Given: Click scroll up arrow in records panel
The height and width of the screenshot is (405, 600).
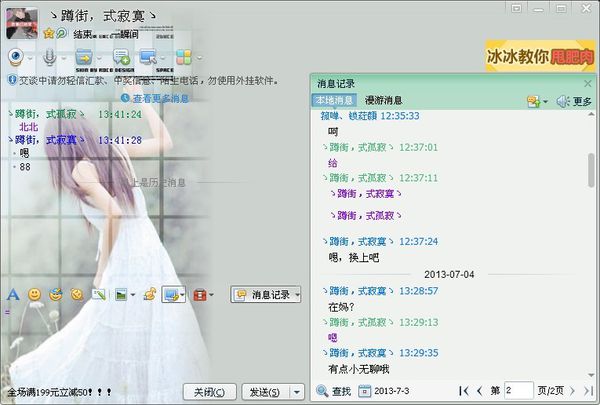Looking at the screenshot, I should click(x=592, y=115).
